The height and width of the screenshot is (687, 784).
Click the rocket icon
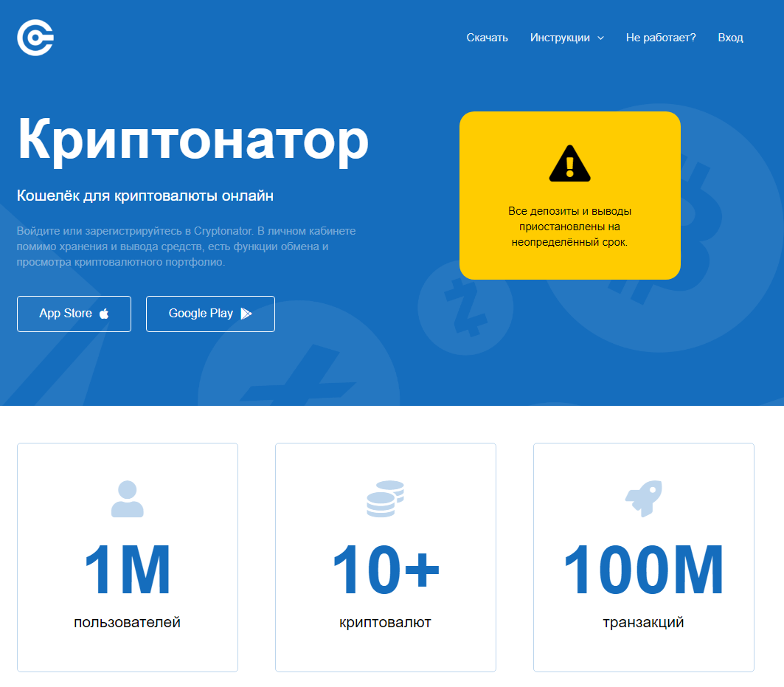644,499
